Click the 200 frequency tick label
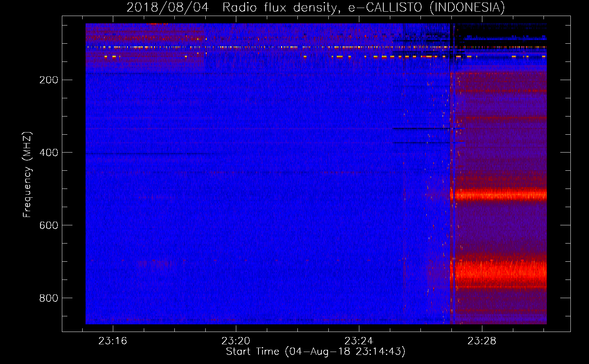Image resolution: width=589 pixels, height=364 pixels. point(49,80)
